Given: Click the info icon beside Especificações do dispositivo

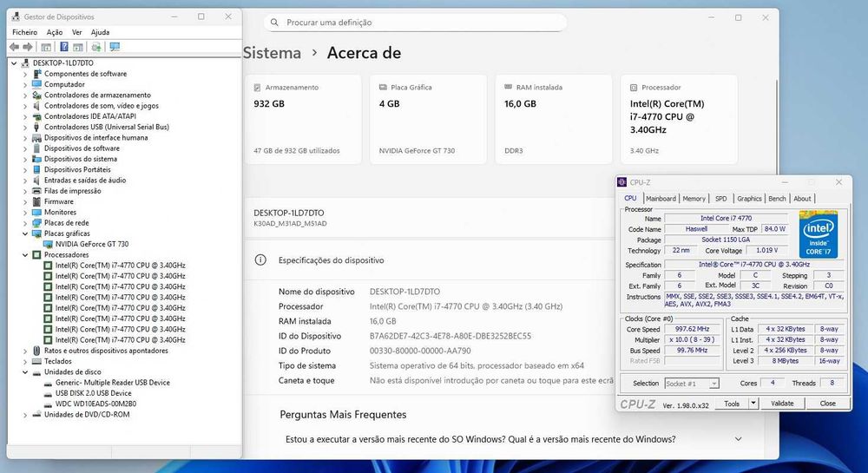Looking at the screenshot, I should (x=260, y=260).
